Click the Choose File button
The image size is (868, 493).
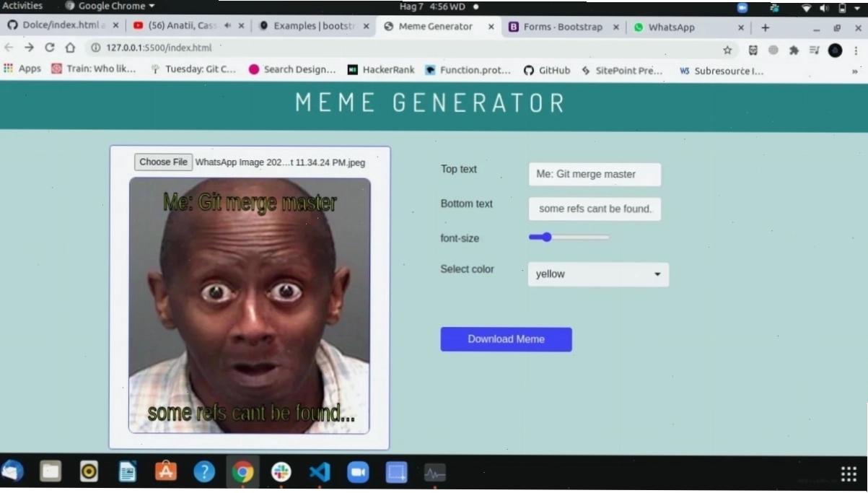(163, 162)
